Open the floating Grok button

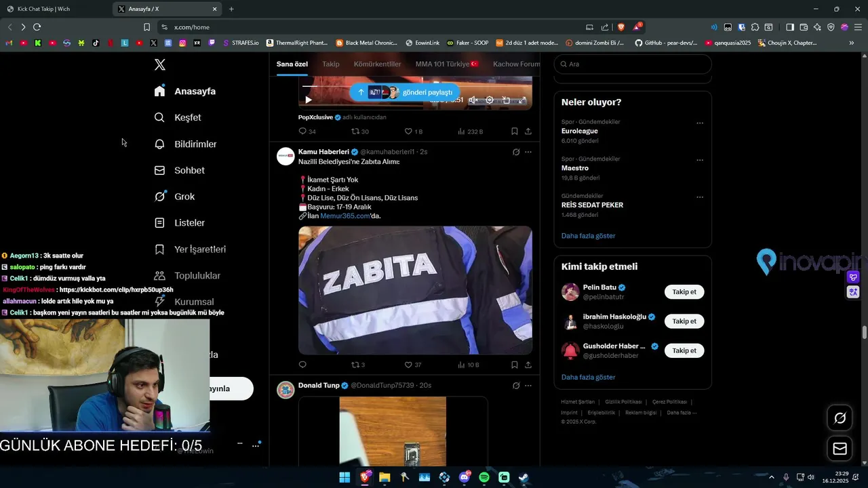coord(840,418)
